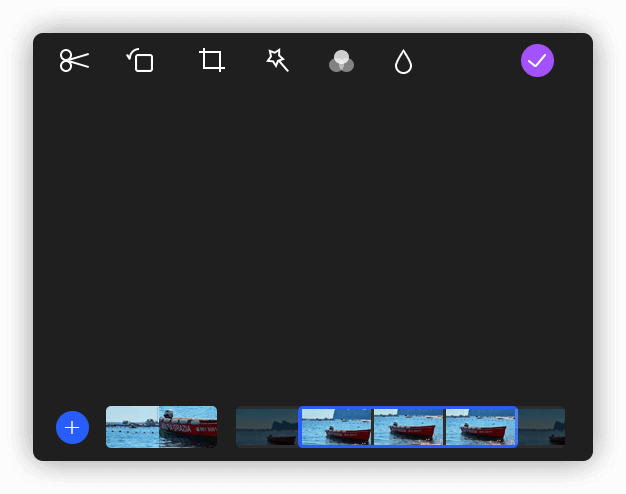Click the right blue trim handle
Image resolution: width=626 pixels, height=494 pixels.
pyautogui.click(x=516, y=427)
